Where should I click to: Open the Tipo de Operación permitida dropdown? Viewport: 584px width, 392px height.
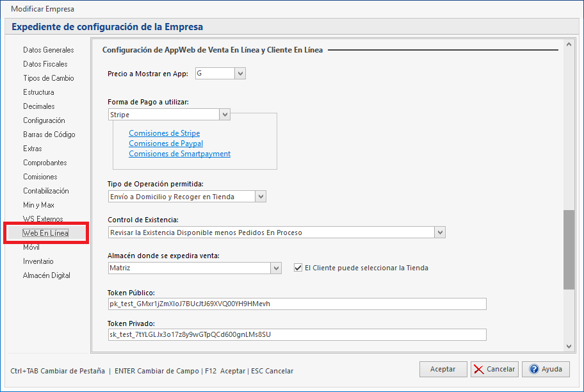[x=261, y=197]
